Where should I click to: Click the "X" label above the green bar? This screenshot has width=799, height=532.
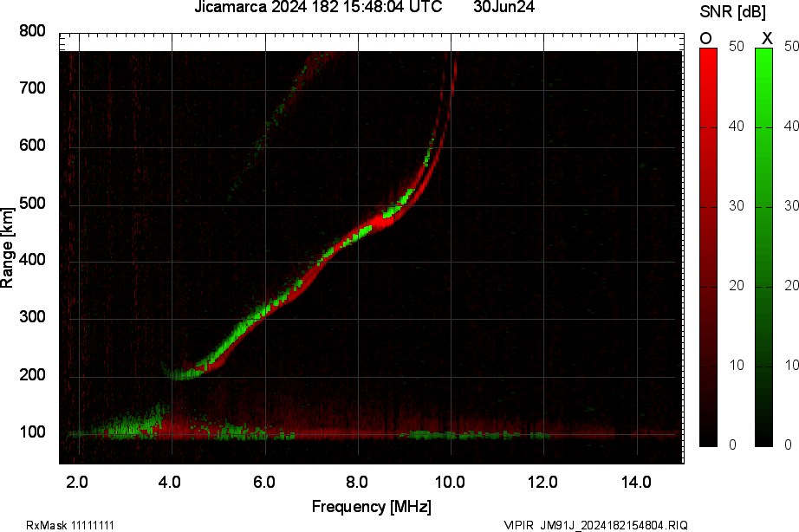(766, 38)
